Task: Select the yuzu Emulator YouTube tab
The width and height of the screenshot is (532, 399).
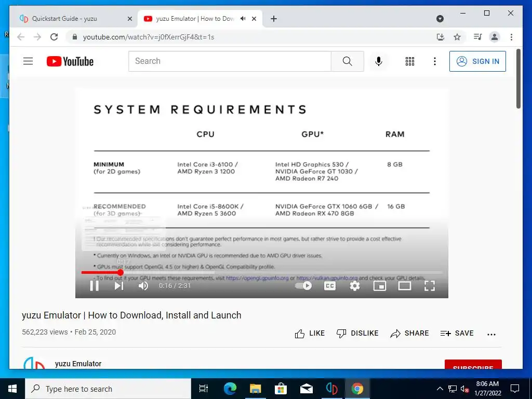Action: coord(195,19)
